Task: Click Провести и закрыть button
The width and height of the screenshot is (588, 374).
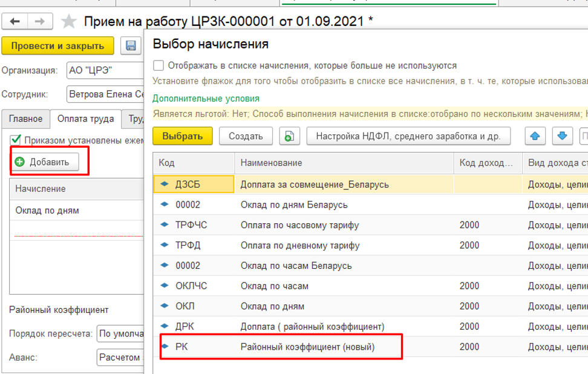Action: point(57,46)
